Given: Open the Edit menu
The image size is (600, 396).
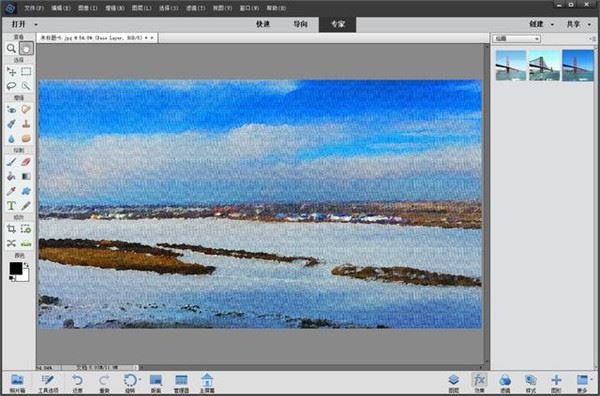Looking at the screenshot, I should (60, 8).
